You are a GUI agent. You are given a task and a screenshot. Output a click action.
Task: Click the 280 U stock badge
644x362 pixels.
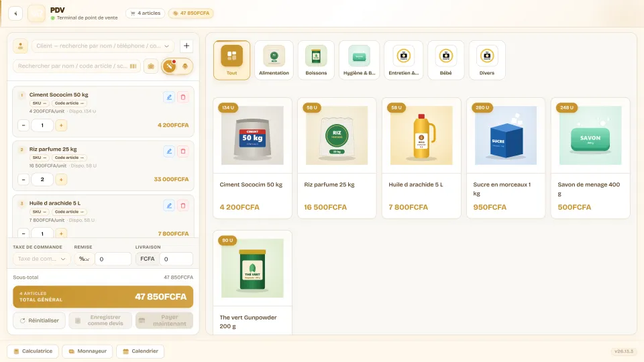482,107
